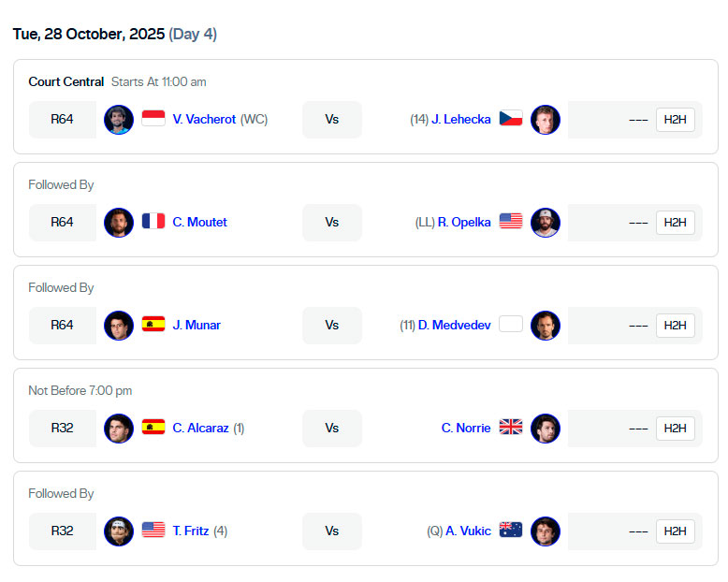Click the Monaco flag next to V. Vacherot

153,119
